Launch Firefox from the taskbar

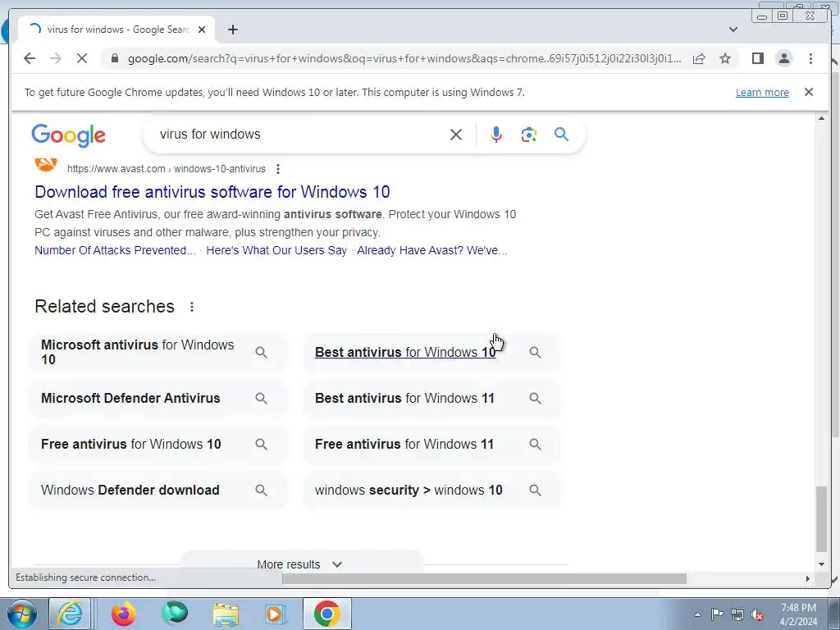pyautogui.click(x=124, y=614)
